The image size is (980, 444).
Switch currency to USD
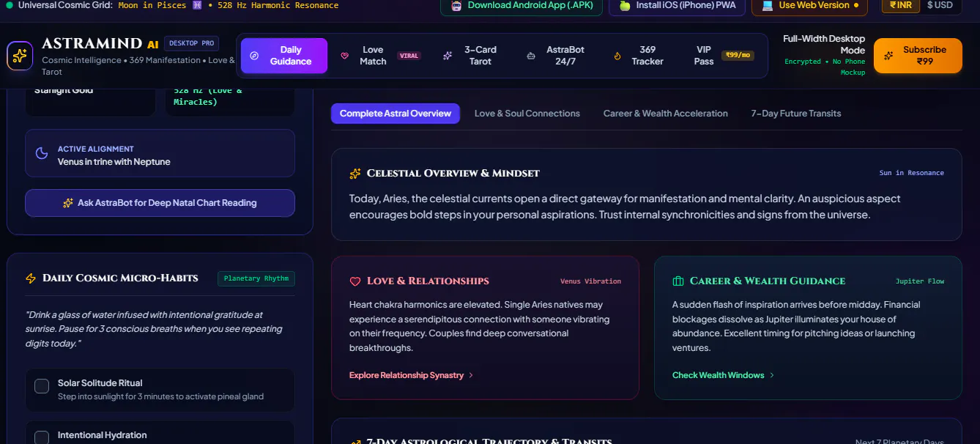[x=940, y=5]
